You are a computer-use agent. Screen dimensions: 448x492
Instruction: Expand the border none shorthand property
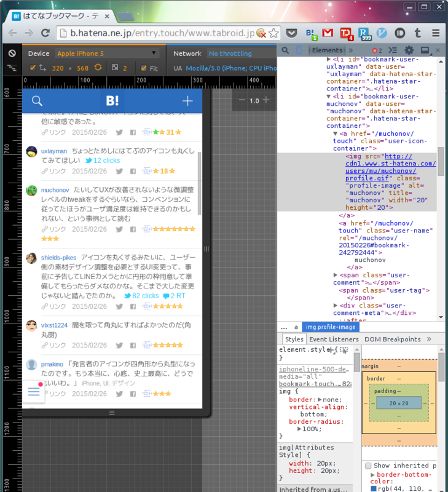click(x=320, y=400)
